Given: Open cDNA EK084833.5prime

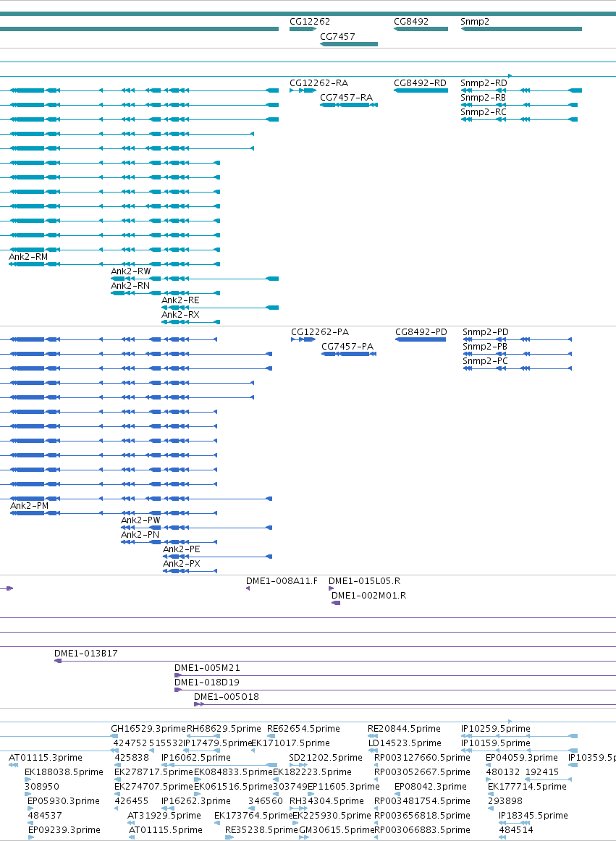Looking at the screenshot, I should [233, 772].
